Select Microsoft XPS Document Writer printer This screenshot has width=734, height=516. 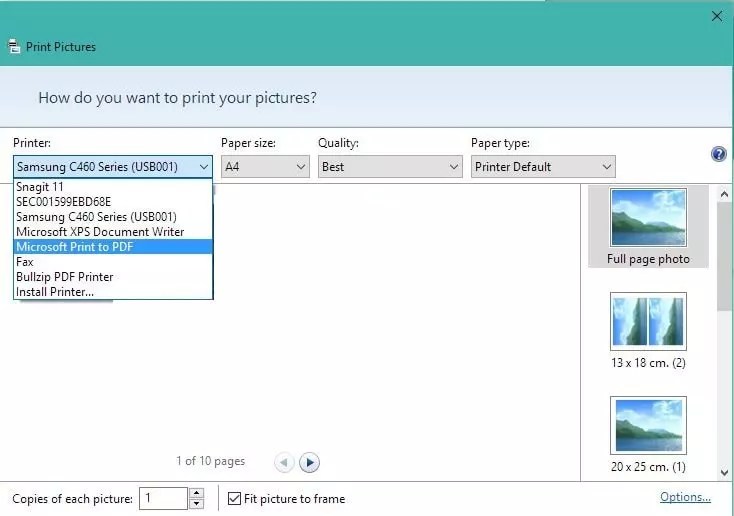tap(113, 232)
